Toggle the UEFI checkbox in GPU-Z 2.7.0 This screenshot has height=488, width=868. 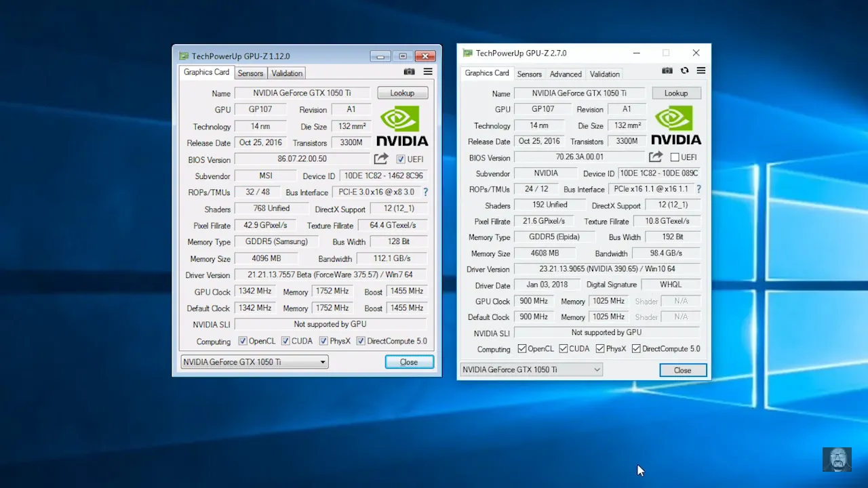pos(675,157)
